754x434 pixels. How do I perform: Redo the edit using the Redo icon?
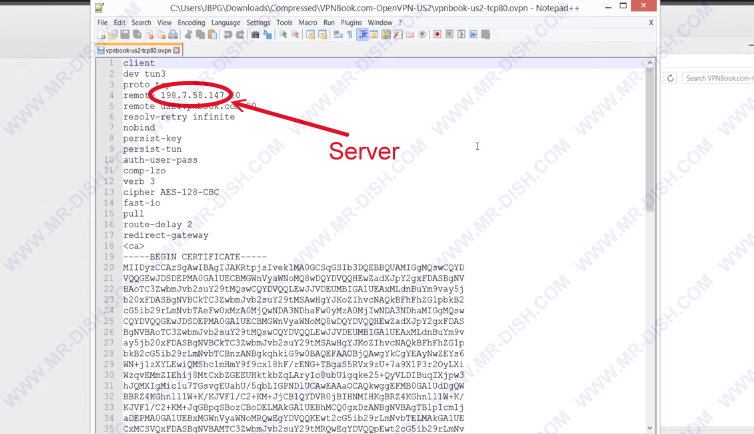240,35
